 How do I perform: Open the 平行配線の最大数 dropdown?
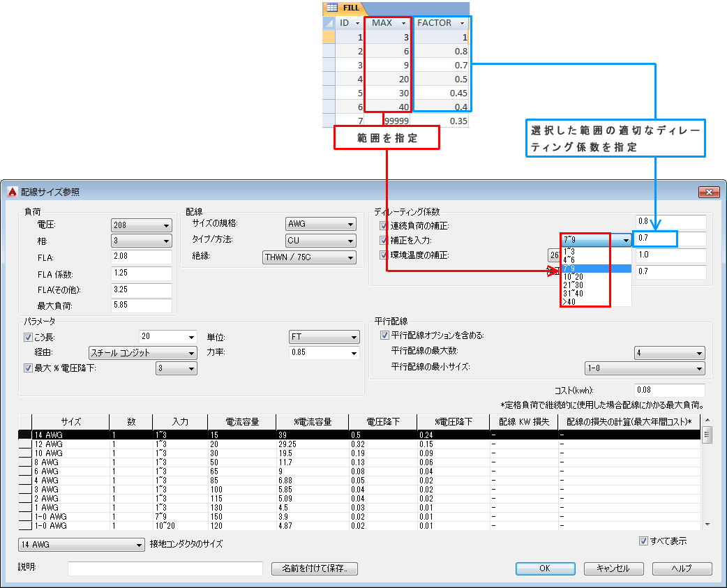(x=670, y=353)
